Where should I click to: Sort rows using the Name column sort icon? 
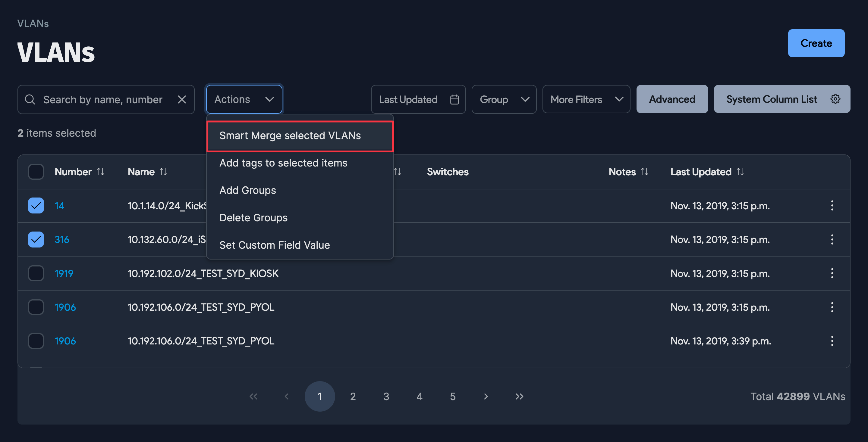click(x=163, y=172)
